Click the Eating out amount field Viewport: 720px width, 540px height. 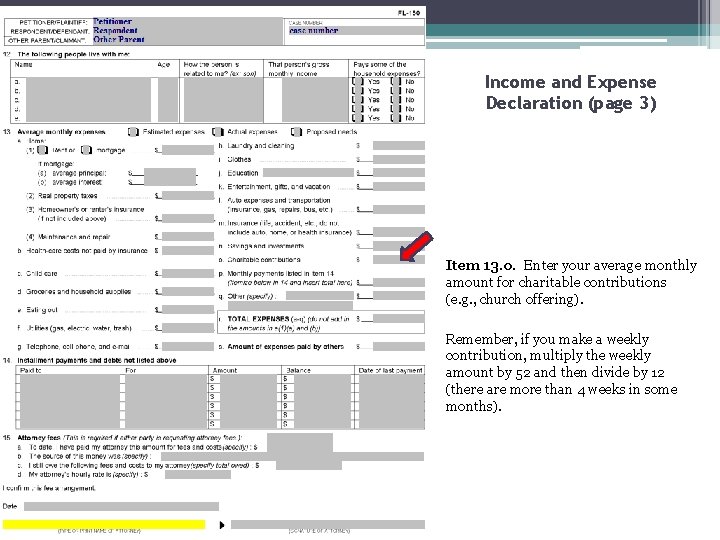coord(188,310)
